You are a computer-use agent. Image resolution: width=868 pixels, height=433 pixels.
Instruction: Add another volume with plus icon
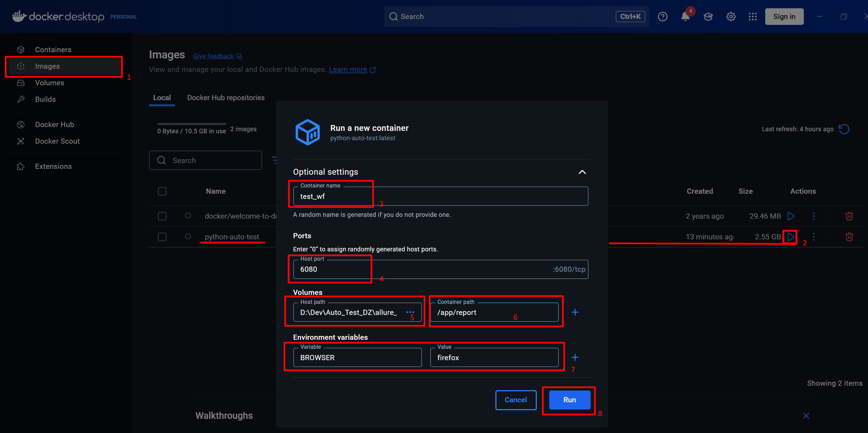(x=575, y=312)
